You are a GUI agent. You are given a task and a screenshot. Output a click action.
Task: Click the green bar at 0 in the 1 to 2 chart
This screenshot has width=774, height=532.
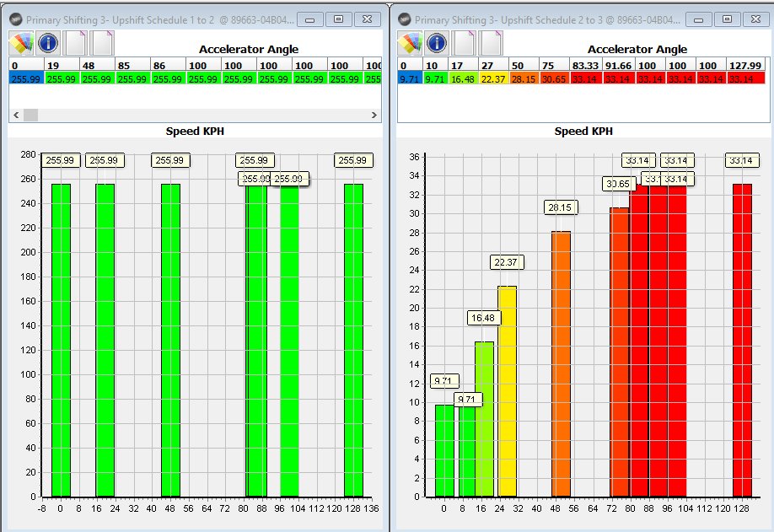(61, 341)
